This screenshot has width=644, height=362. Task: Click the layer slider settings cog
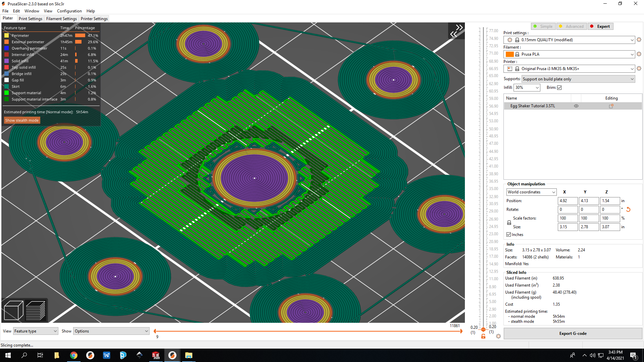coord(498,336)
